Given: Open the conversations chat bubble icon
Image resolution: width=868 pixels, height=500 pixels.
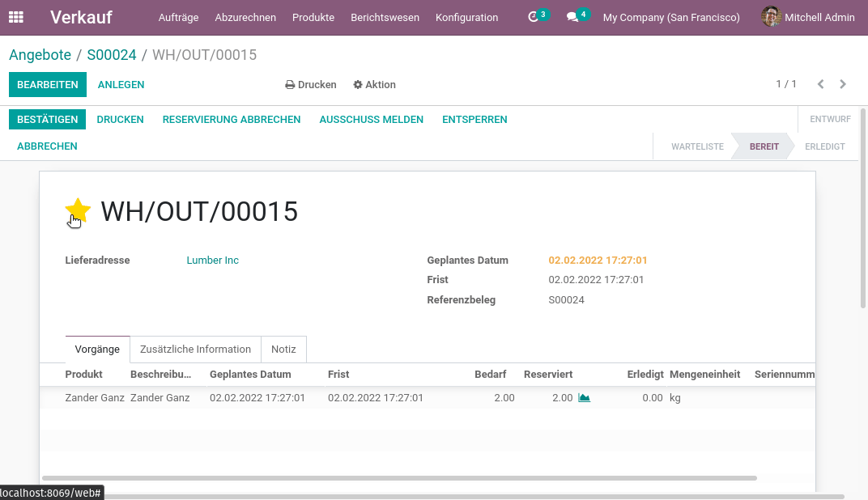Looking at the screenshot, I should (572, 17).
